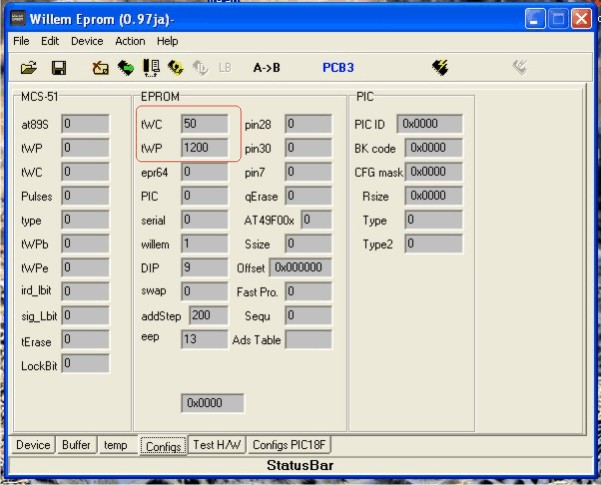Click the A->B toolbar button
The width and height of the screenshot is (601, 485).
(266, 68)
